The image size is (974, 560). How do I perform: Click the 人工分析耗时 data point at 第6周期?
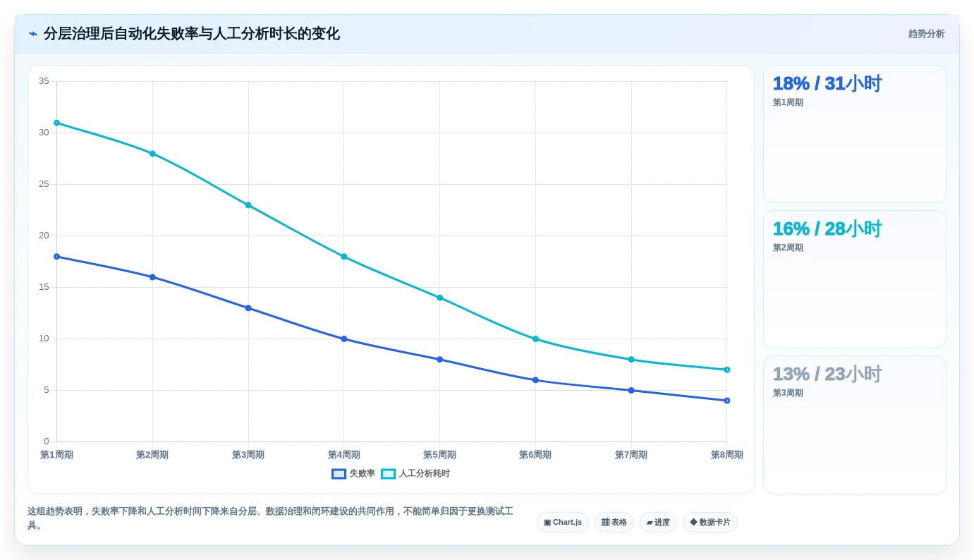coord(535,339)
